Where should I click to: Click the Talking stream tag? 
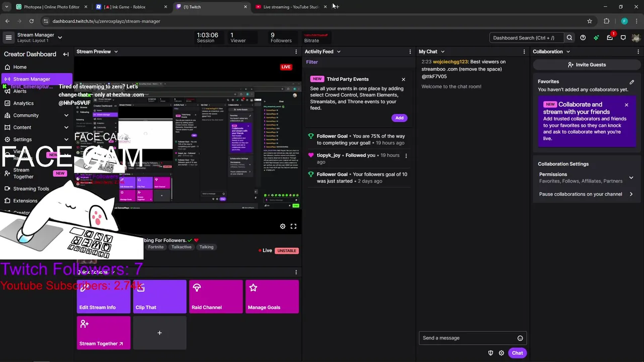206,247
